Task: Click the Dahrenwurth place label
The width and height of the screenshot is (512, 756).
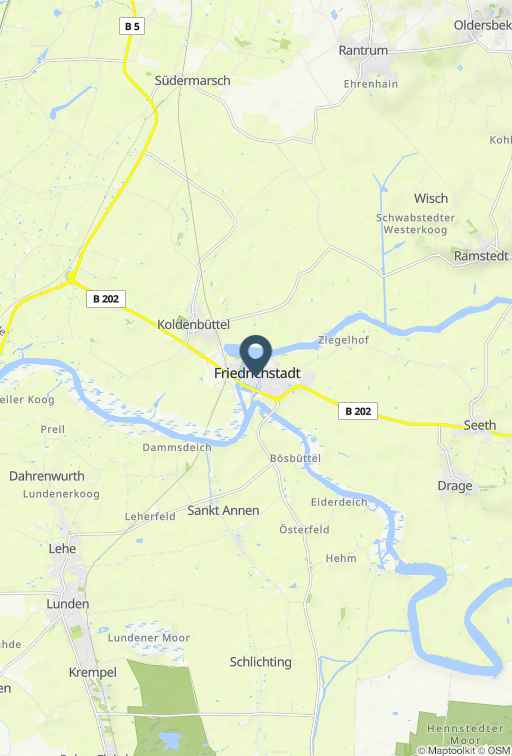Action: coord(47,476)
